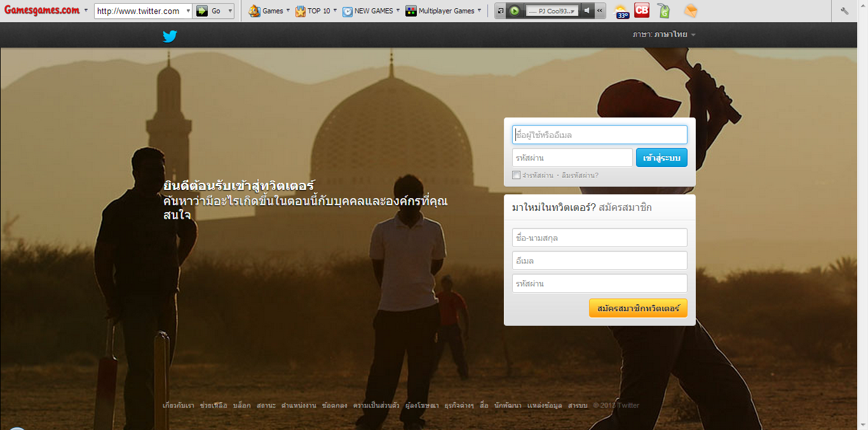Click the orange envelope toolbar icon
Viewport: 868px width, 430px height.
pyautogui.click(x=690, y=11)
